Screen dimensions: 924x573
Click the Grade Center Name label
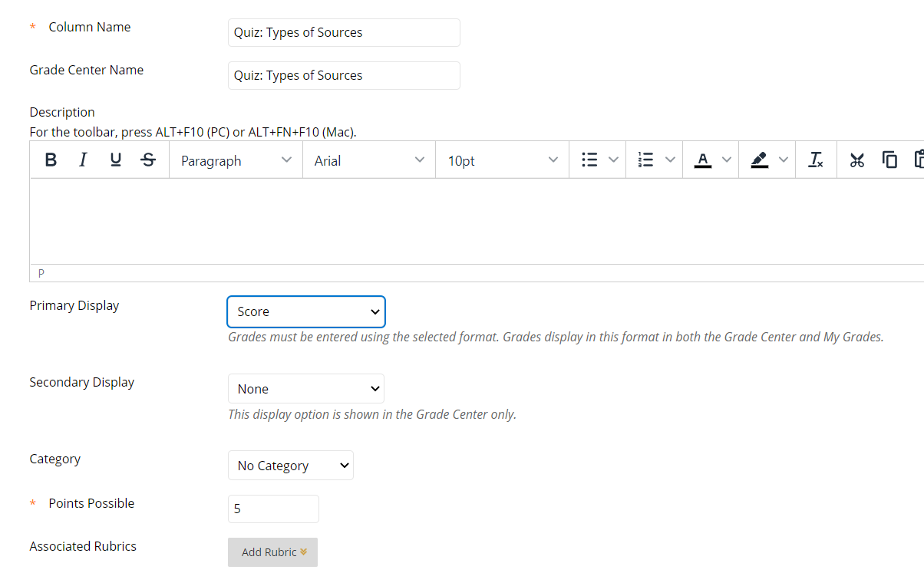(x=87, y=70)
